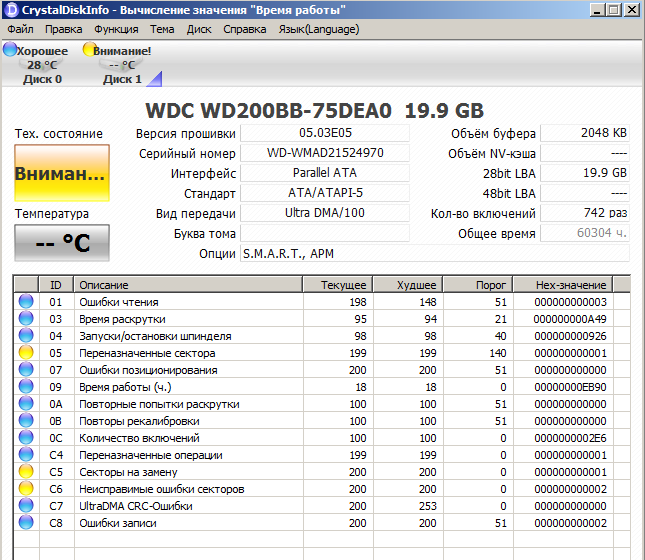Open the Тема menu
The image size is (645, 560).
click(x=162, y=29)
